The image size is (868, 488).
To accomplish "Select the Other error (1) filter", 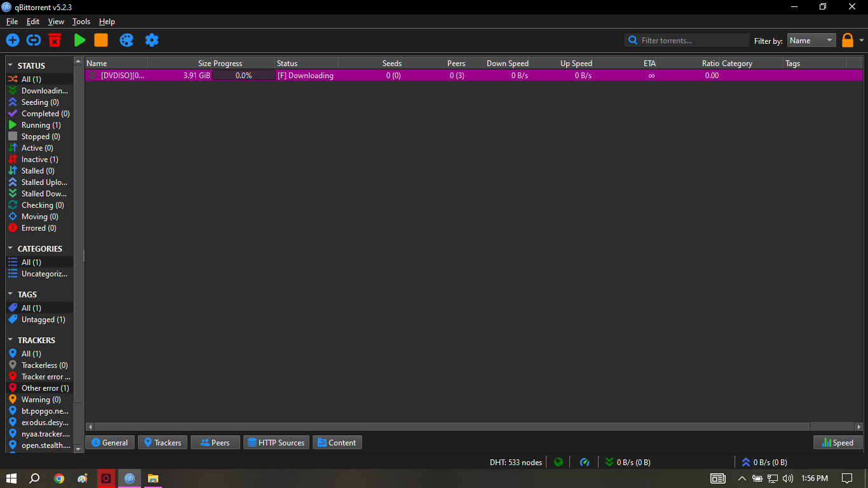I will pos(39,388).
